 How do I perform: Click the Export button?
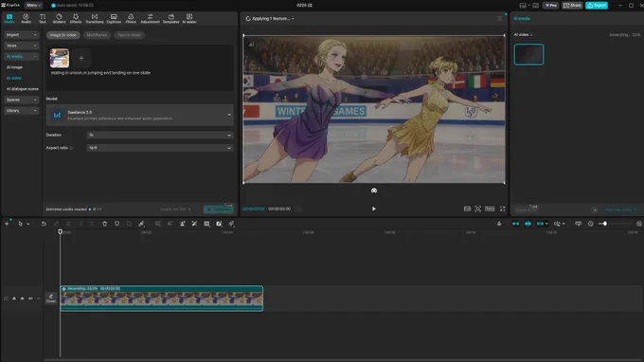click(597, 6)
